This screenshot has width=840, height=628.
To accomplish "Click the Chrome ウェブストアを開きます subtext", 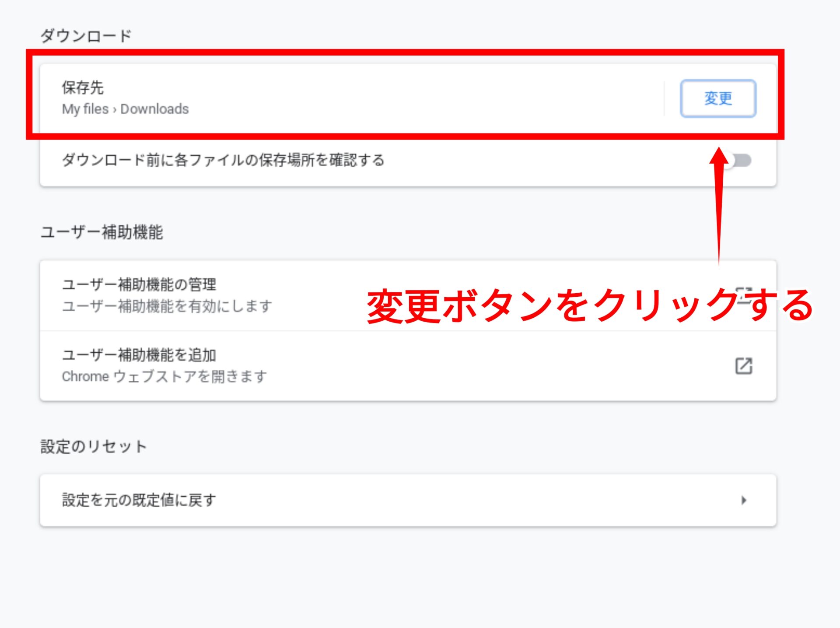I will (164, 376).
